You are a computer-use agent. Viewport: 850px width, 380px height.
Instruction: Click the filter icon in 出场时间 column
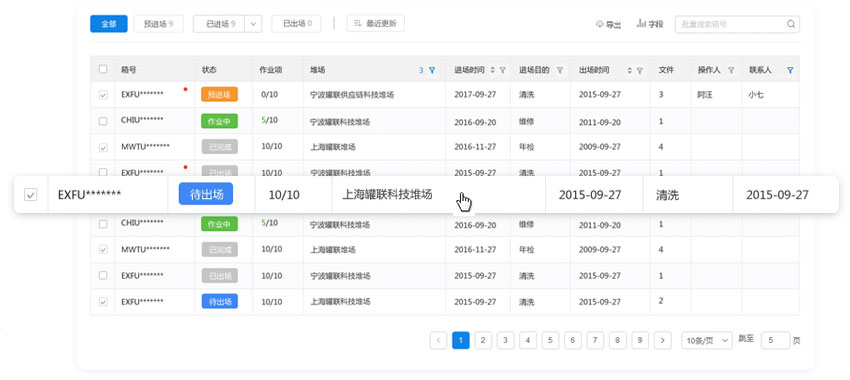click(x=640, y=70)
